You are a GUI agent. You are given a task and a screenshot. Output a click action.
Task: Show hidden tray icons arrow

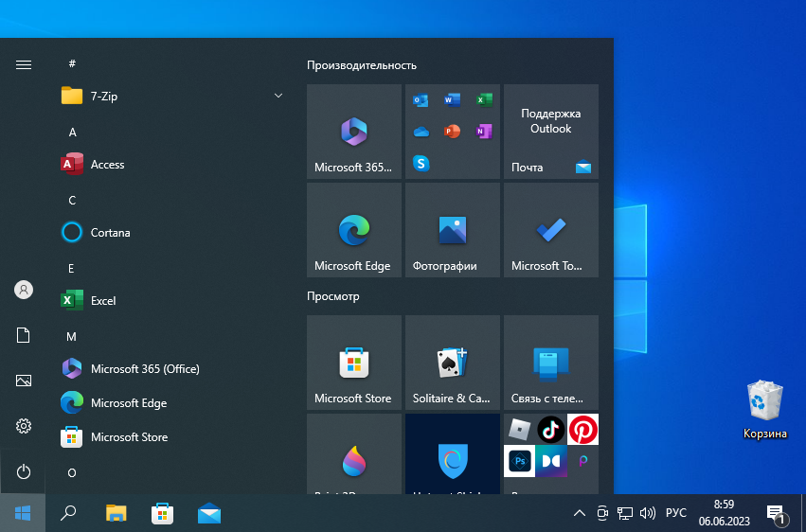tap(580, 513)
